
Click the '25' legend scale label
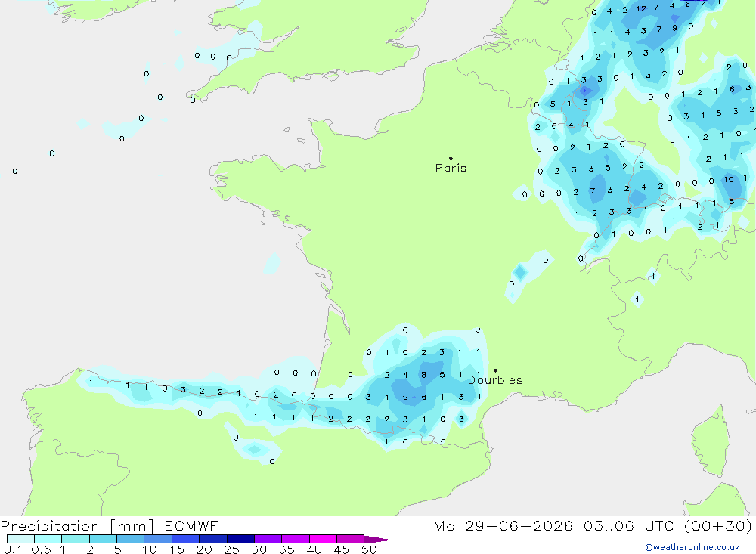[231, 549]
